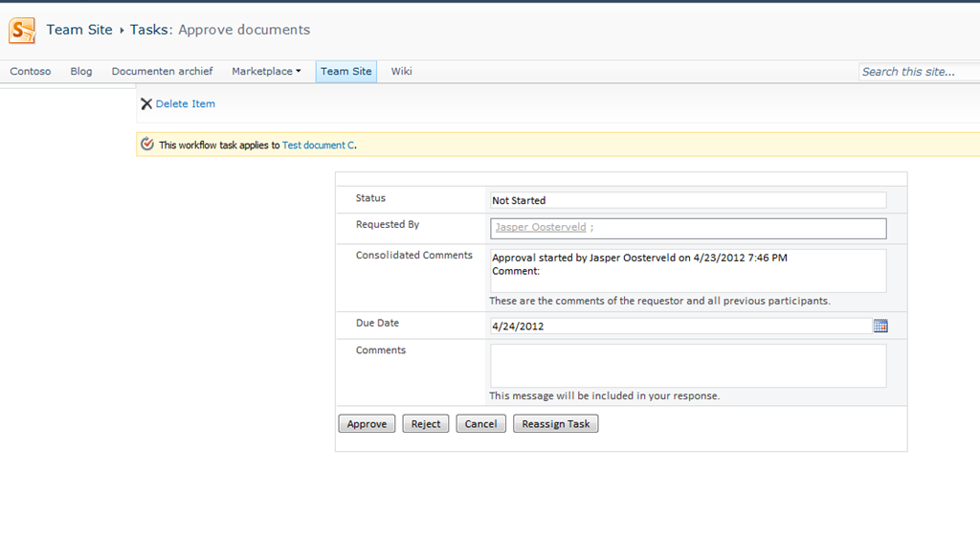Focus the Comments text box
Image resolution: width=980 pixels, height=540 pixels.
click(x=688, y=366)
